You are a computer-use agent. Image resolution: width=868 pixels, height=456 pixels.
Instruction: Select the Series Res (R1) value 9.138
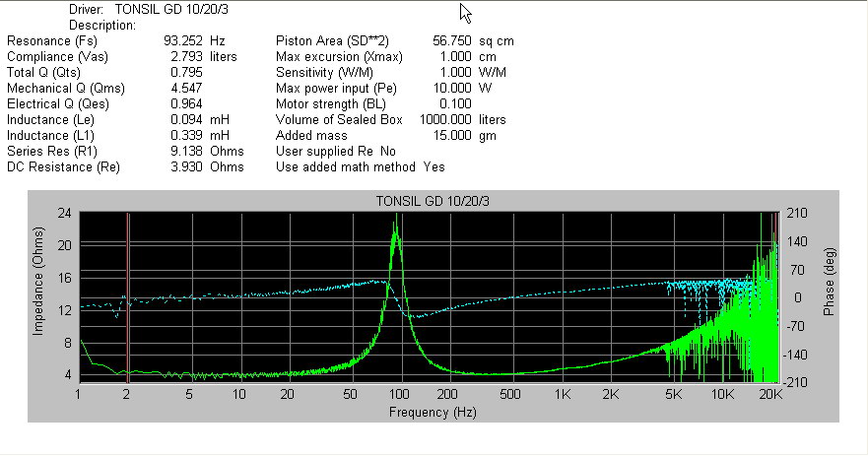(x=186, y=151)
